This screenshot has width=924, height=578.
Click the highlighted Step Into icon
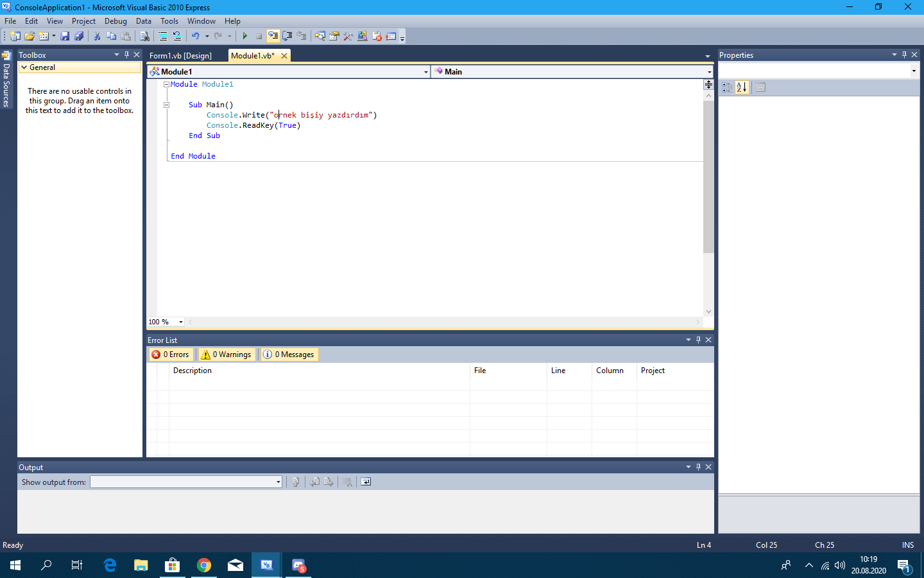pos(273,36)
